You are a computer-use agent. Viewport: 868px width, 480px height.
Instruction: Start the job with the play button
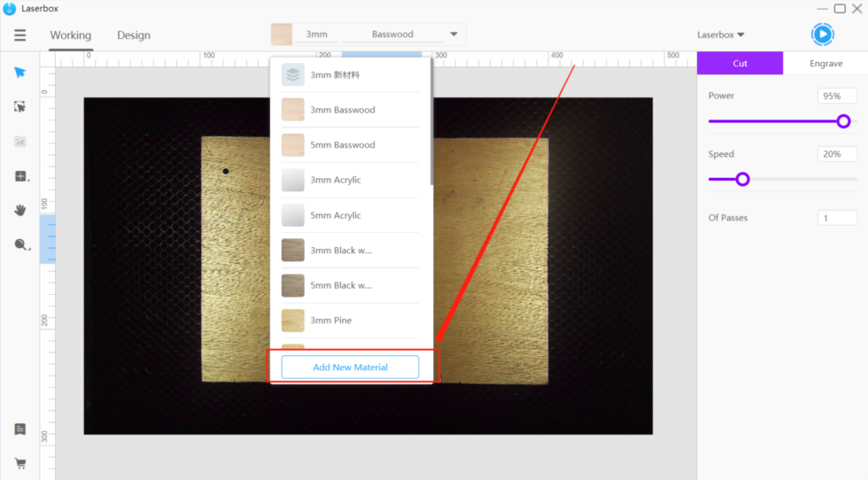coord(823,35)
